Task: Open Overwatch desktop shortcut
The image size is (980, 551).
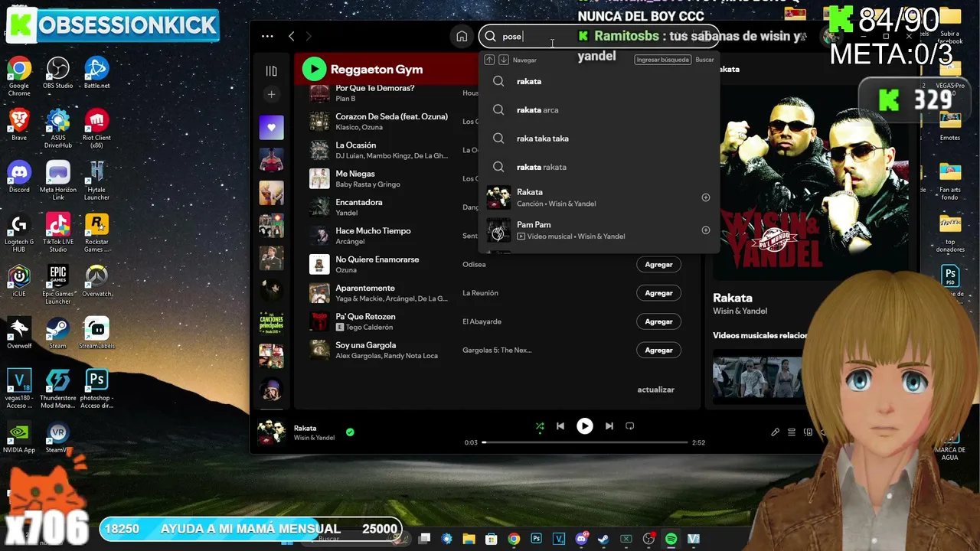Action: click(96, 281)
